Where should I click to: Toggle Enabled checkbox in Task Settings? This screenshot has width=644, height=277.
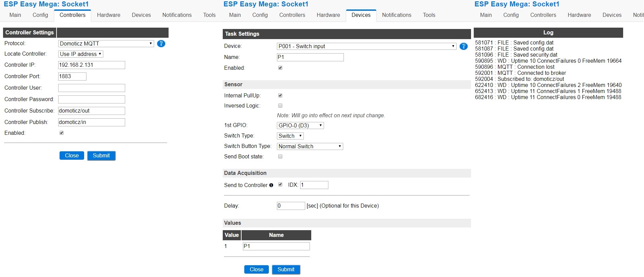point(280,68)
